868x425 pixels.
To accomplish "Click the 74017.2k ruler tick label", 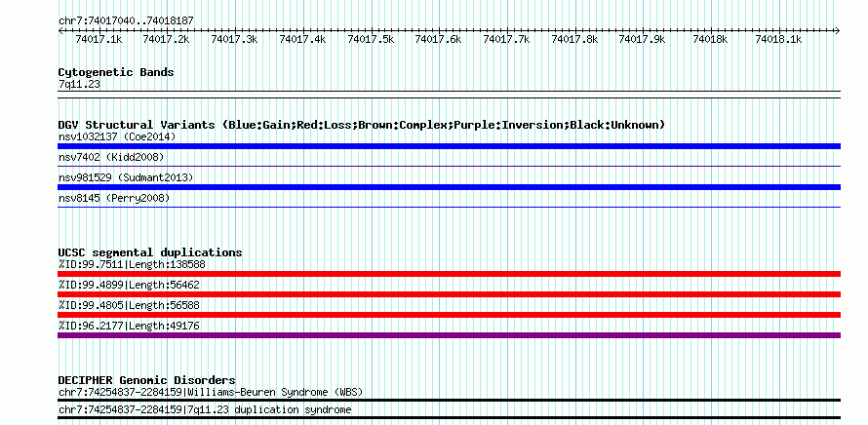I will [x=166, y=39].
